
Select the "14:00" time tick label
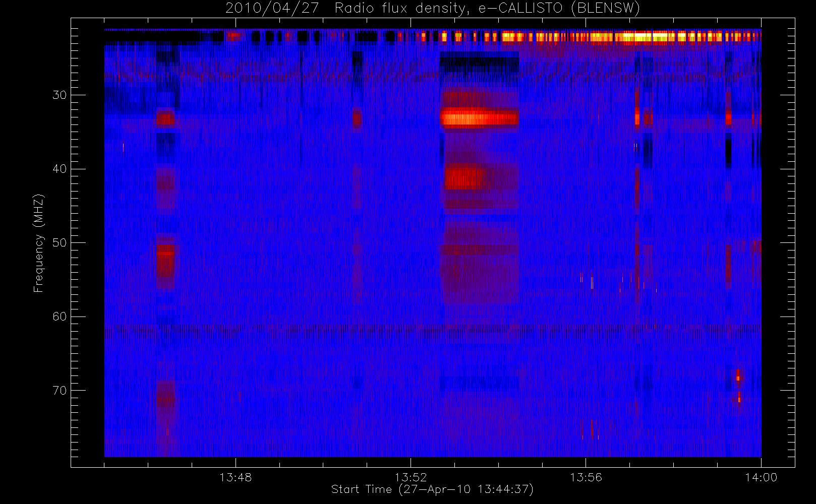[761, 477]
